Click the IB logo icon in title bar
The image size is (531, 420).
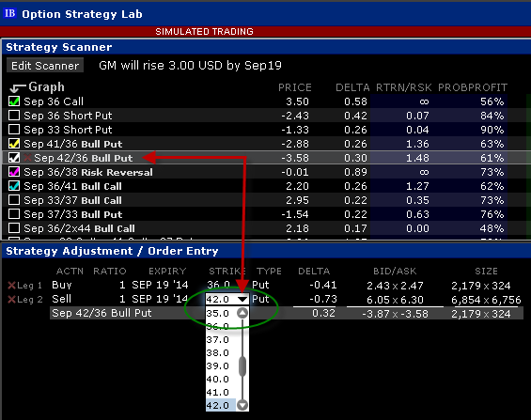tap(9, 13)
